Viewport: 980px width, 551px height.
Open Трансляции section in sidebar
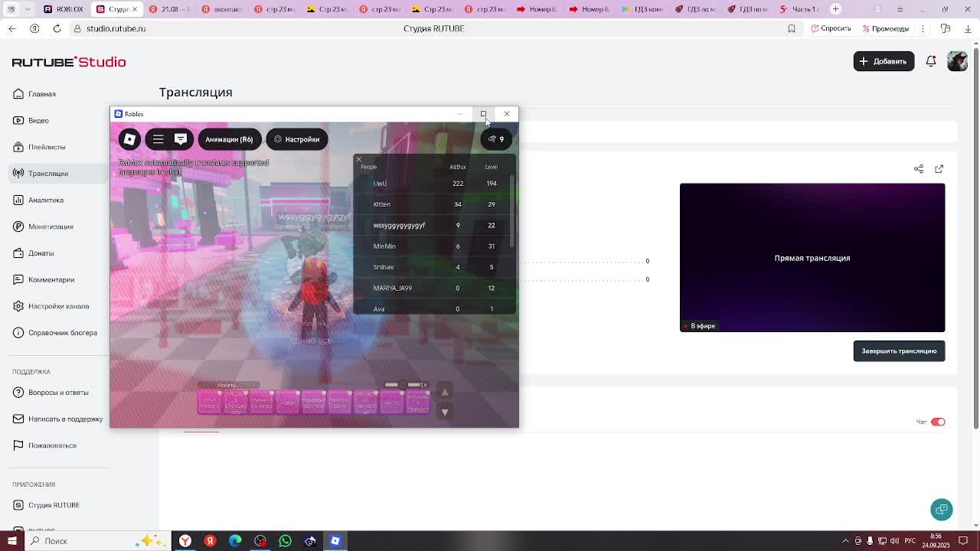coord(48,174)
